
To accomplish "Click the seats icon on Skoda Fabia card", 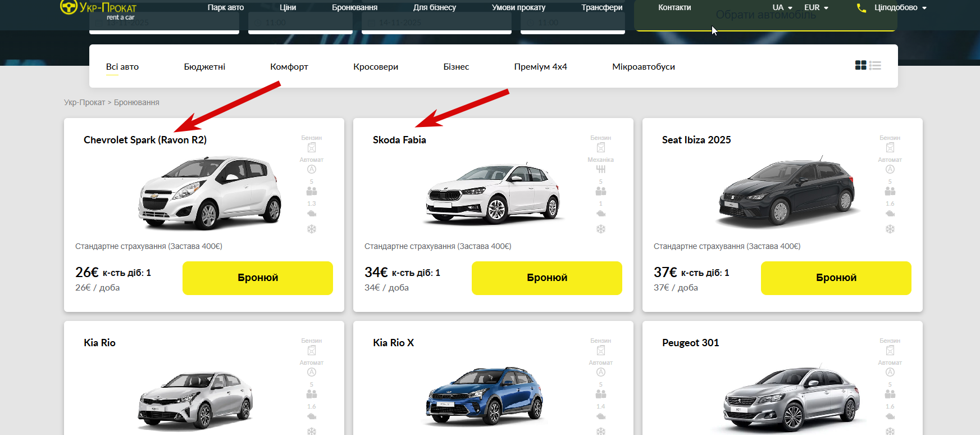I will (x=601, y=191).
